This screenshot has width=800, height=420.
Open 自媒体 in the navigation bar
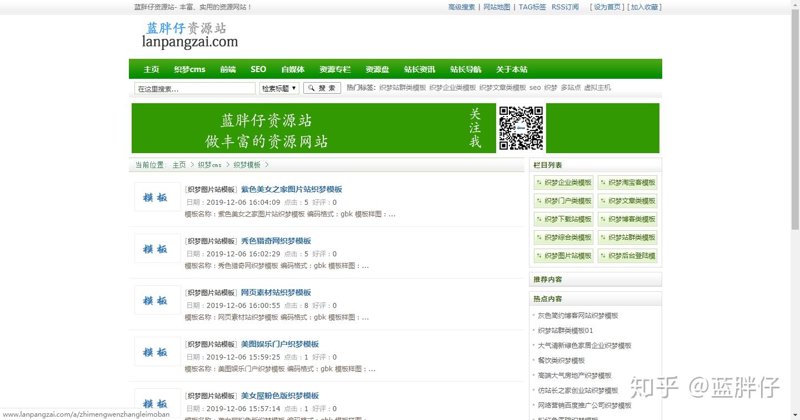pyautogui.click(x=293, y=69)
